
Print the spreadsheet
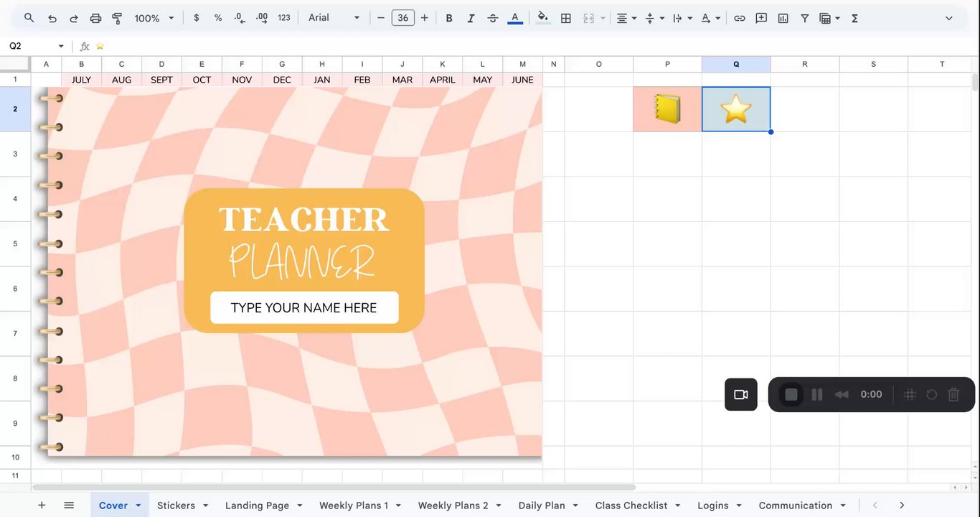pyautogui.click(x=95, y=18)
